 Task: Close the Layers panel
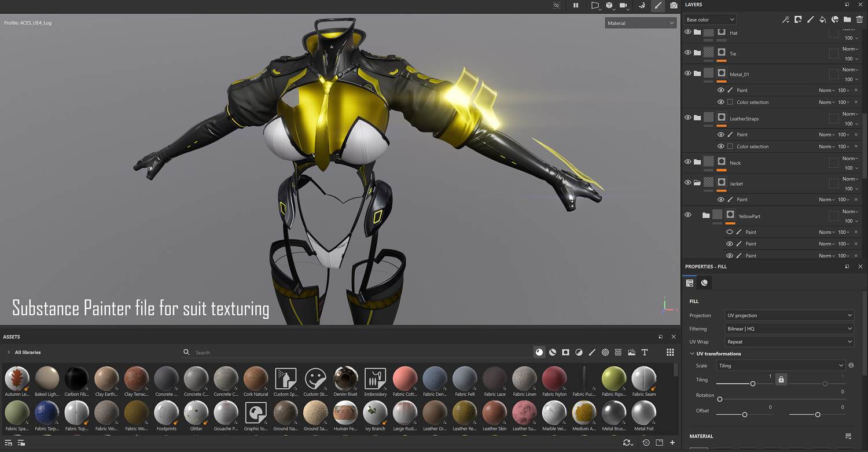[x=859, y=5]
